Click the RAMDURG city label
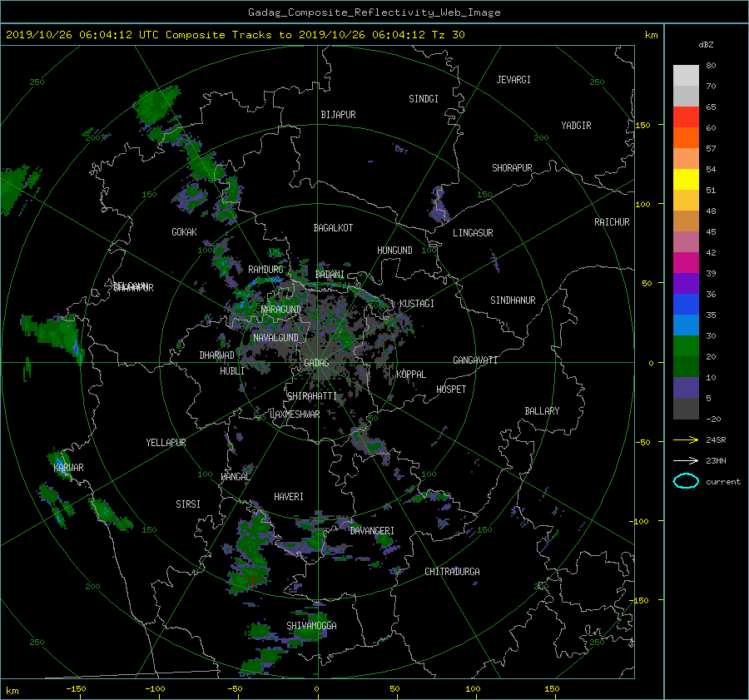 [x=265, y=270]
